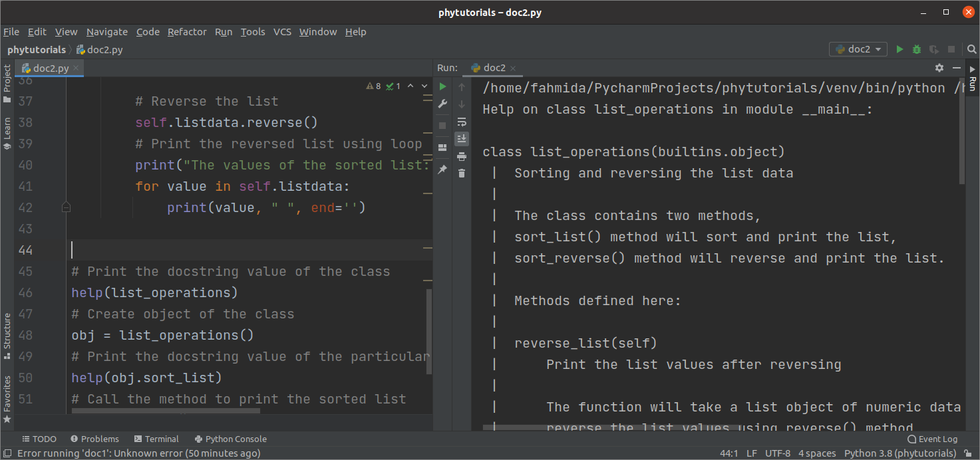
Task: Hide the Run tool window with minimize icon
Action: point(957,67)
